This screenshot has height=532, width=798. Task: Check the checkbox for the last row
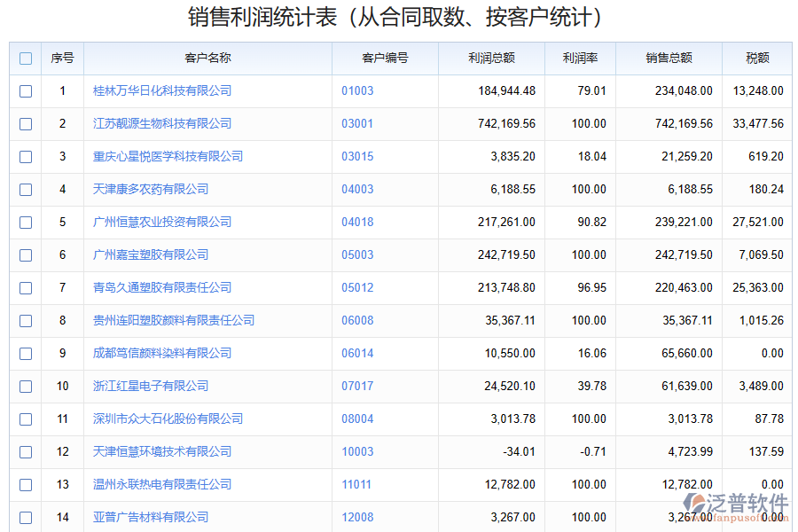click(26, 517)
